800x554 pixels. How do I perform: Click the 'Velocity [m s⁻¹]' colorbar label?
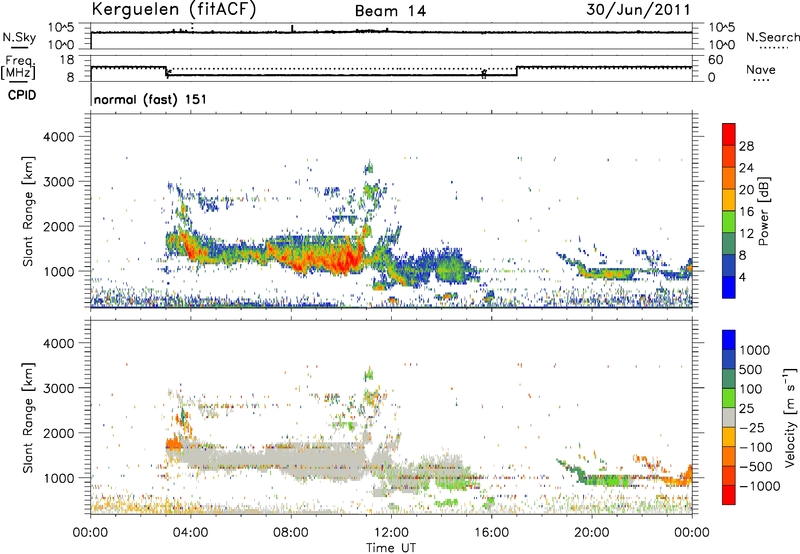coord(790,417)
